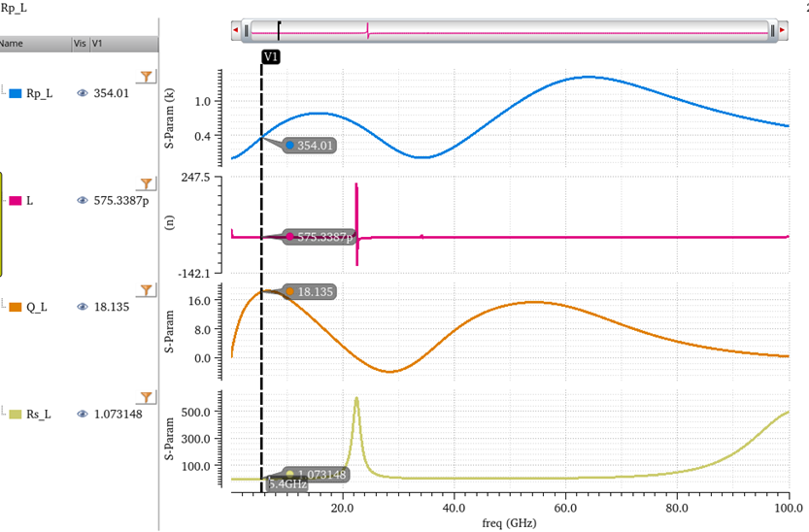809x532 pixels.
Task: Click the right grip handle of the zoom bar
Action: click(x=772, y=31)
